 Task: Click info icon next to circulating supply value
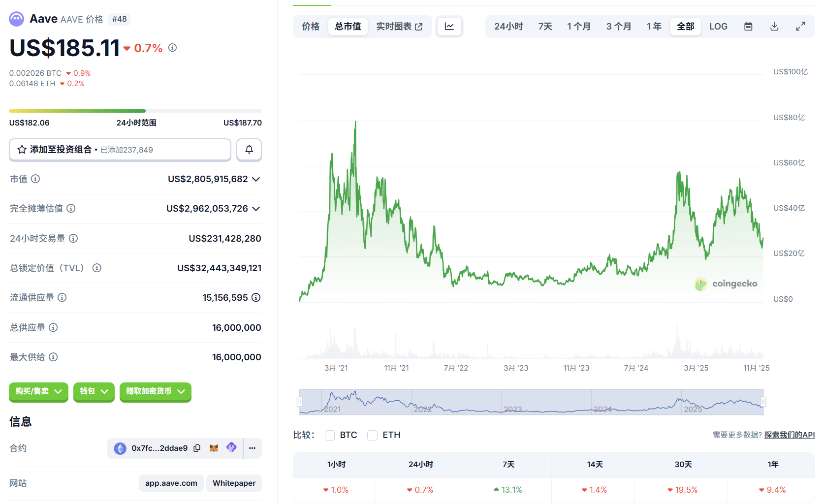pos(256,297)
